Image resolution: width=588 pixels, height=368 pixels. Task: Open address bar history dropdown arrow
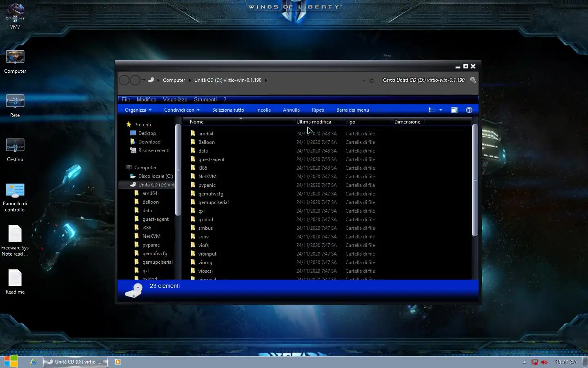point(363,81)
